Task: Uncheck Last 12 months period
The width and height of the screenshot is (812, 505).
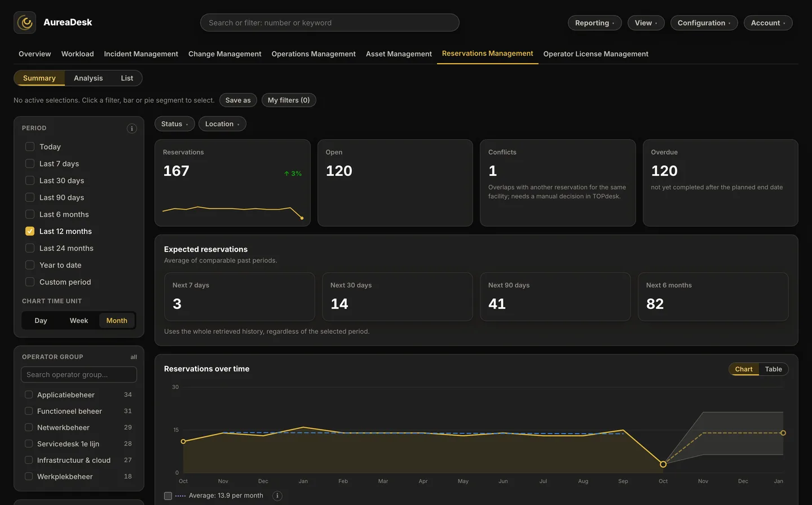Action: click(x=30, y=231)
